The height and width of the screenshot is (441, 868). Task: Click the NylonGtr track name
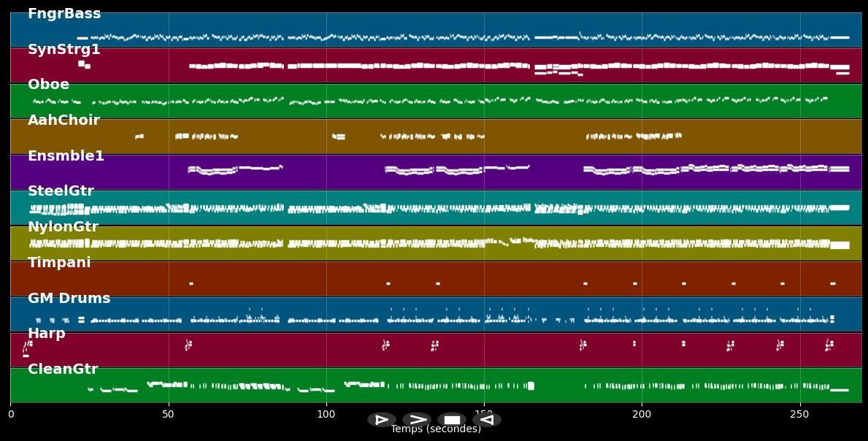pos(63,227)
